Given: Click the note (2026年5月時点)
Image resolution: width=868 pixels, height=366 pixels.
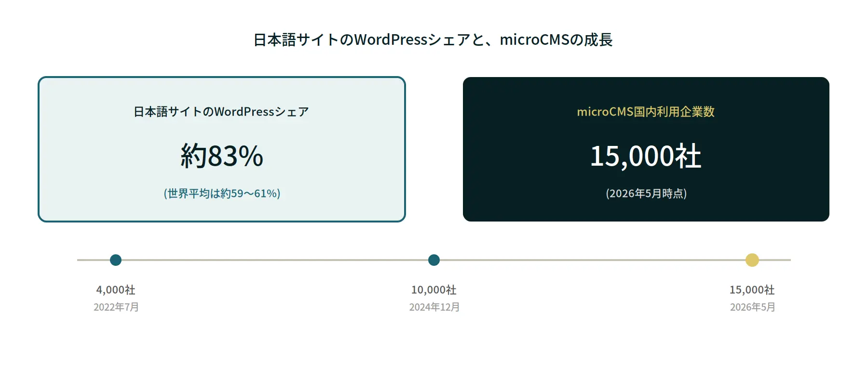Looking at the screenshot, I should (646, 194).
